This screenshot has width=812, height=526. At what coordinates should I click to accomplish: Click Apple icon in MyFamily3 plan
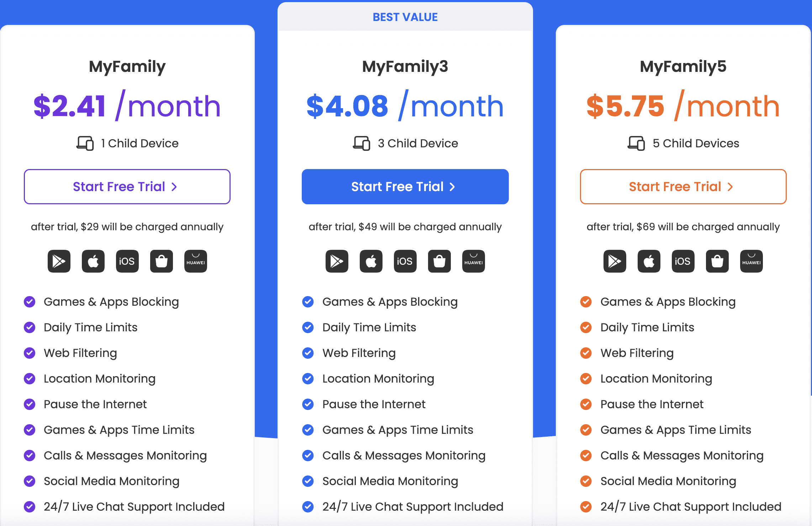click(371, 261)
